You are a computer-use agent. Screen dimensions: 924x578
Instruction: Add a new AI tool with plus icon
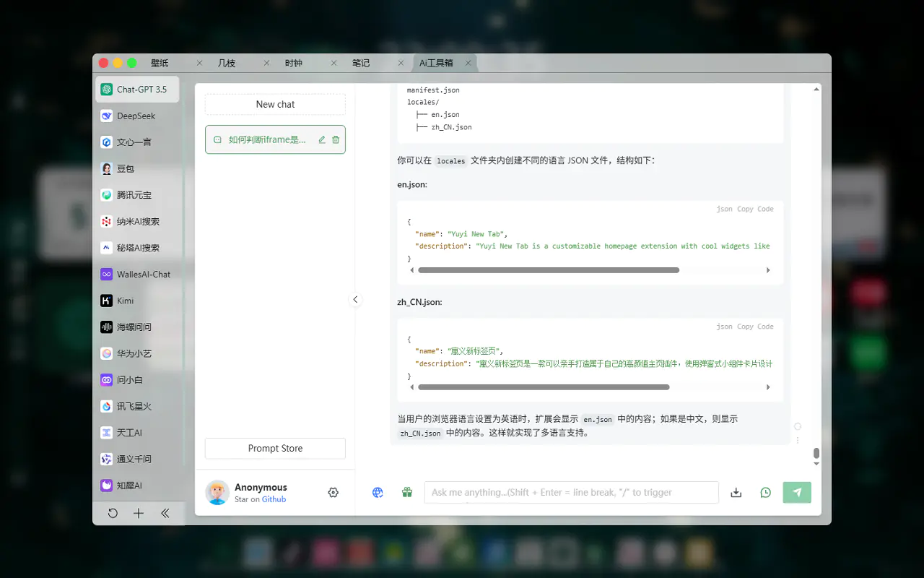coord(139,514)
